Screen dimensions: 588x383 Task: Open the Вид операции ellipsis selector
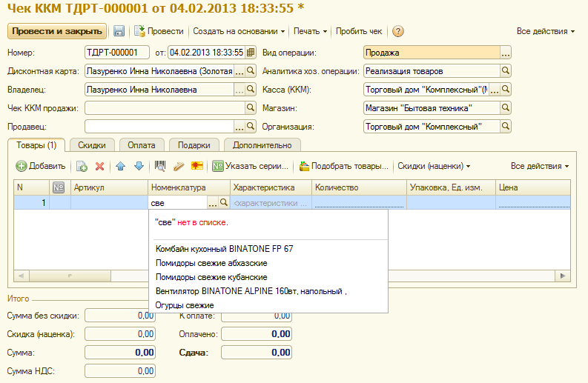(x=506, y=53)
